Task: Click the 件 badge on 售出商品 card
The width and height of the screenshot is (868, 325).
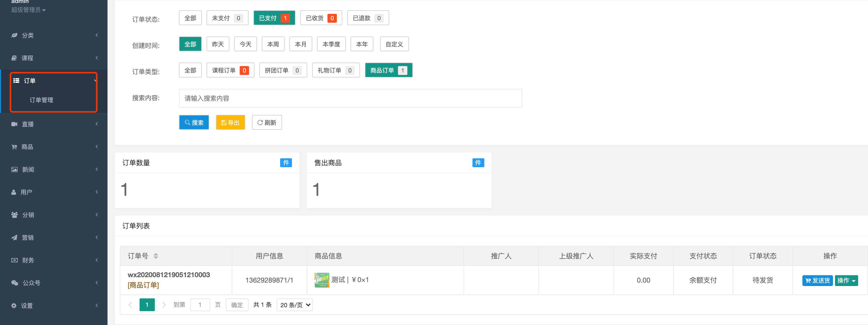Action: tap(478, 163)
